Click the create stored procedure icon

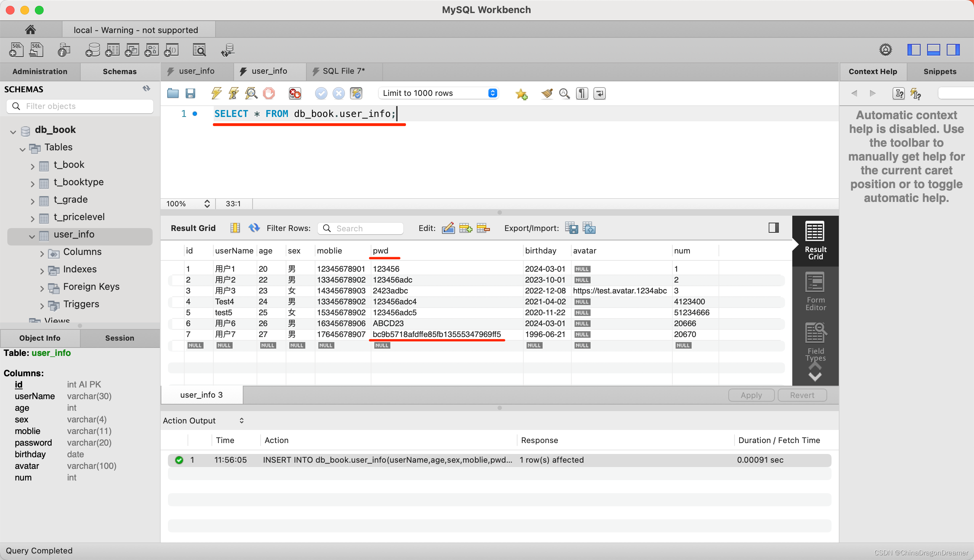click(152, 50)
